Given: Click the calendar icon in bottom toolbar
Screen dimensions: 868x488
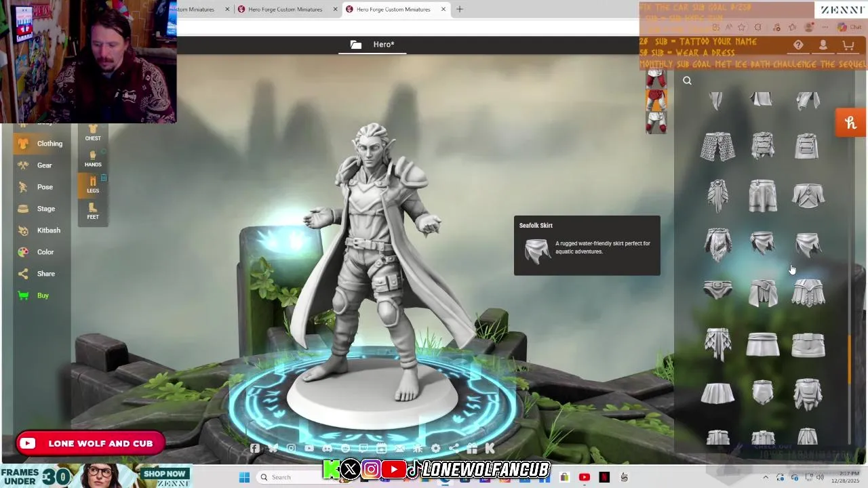Looking at the screenshot, I should tap(381, 448).
